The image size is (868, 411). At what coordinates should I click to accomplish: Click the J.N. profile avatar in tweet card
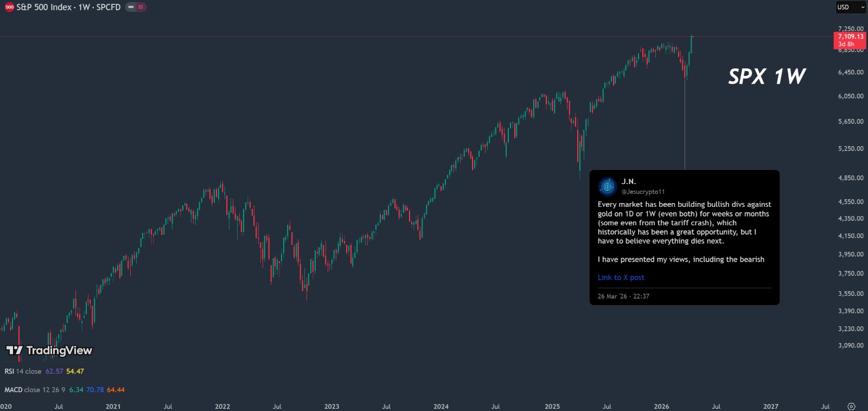[607, 186]
